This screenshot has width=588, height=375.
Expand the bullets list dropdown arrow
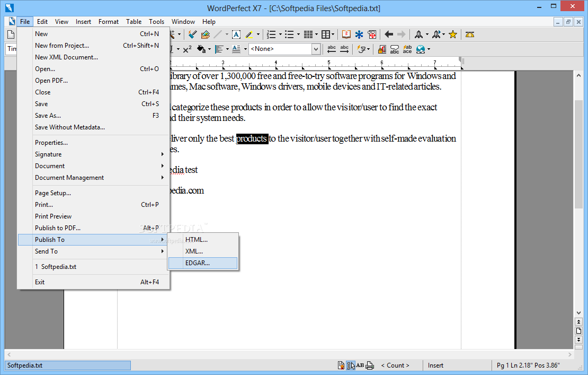(x=298, y=34)
